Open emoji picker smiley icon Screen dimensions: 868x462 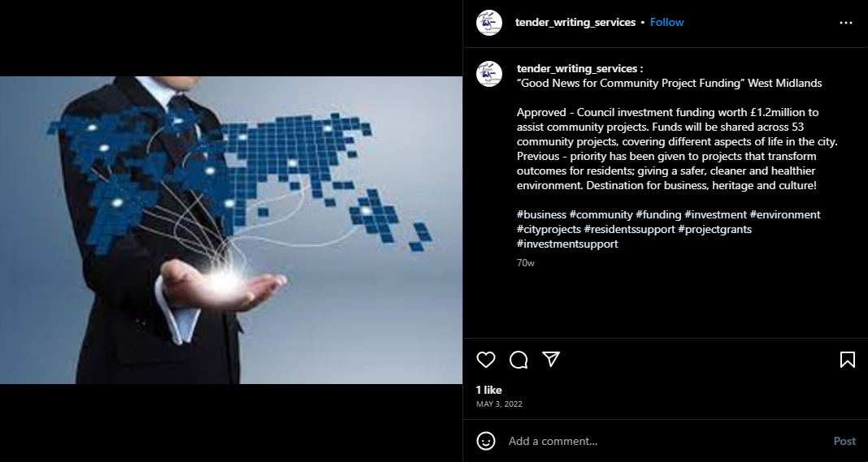(x=485, y=441)
